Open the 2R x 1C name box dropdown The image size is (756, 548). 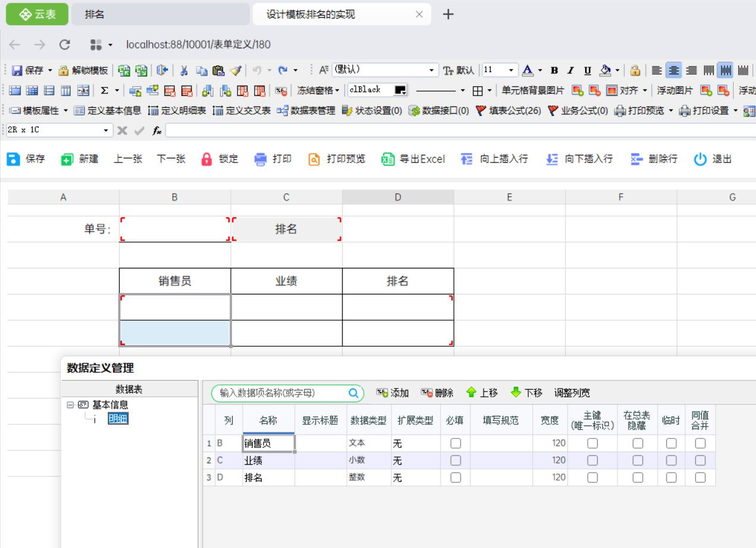point(106,130)
